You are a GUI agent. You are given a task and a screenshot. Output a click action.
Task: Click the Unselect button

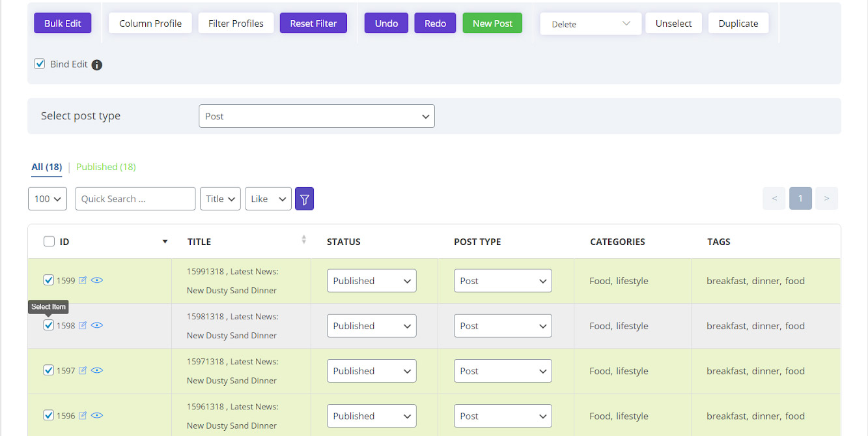[674, 23]
